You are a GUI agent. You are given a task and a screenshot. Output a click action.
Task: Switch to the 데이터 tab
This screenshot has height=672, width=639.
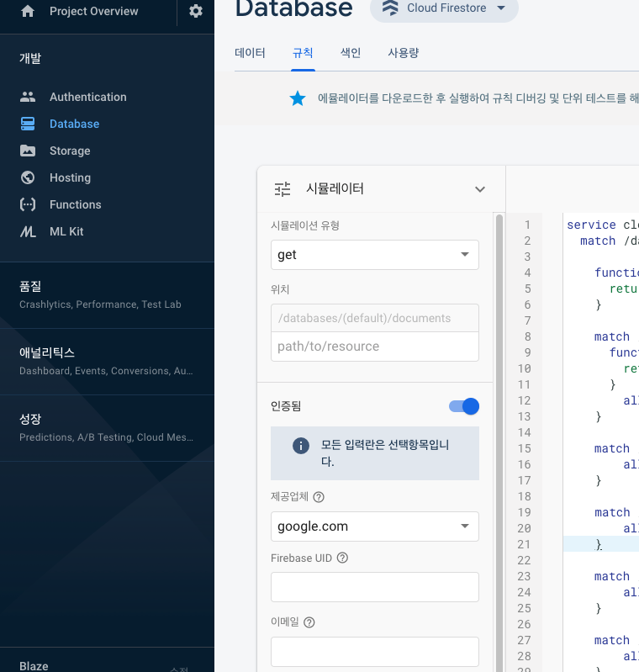(251, 53)
